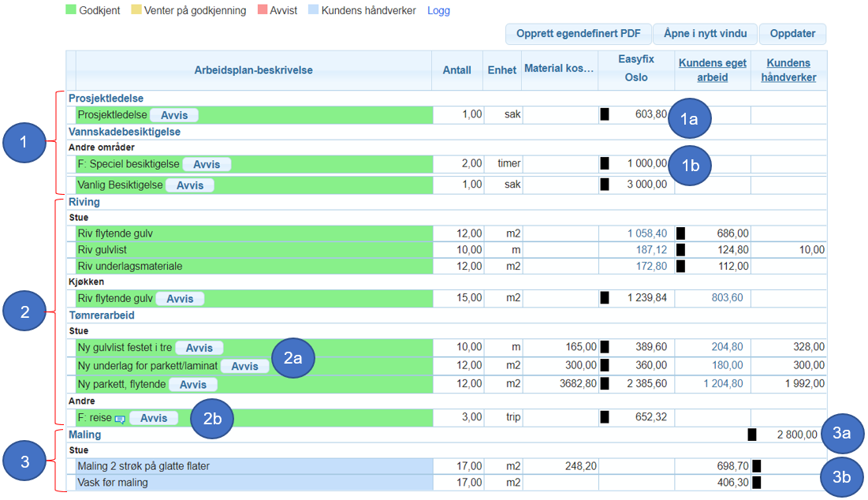Screen dimensions: 868x500
Task: Select the 1 058,40 Easyfix price cell
Action: coord(646,233)
